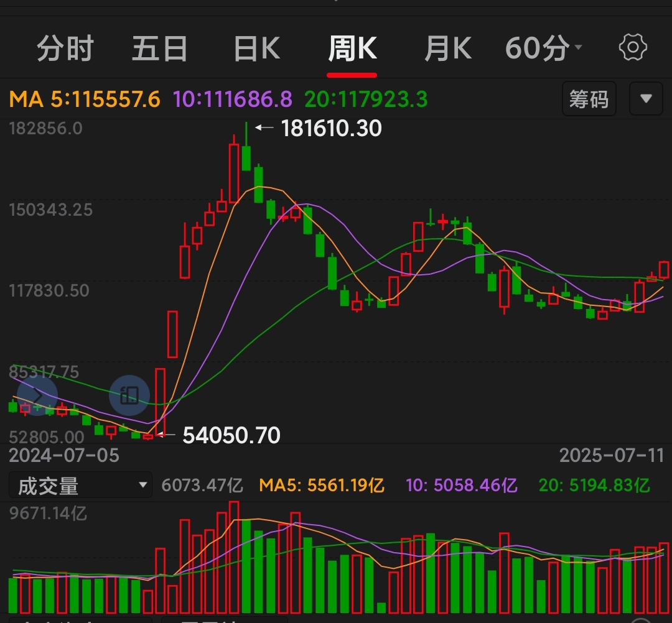Tap the 182856.0 axis label
The image size is (672, 623).
point(45,129)
